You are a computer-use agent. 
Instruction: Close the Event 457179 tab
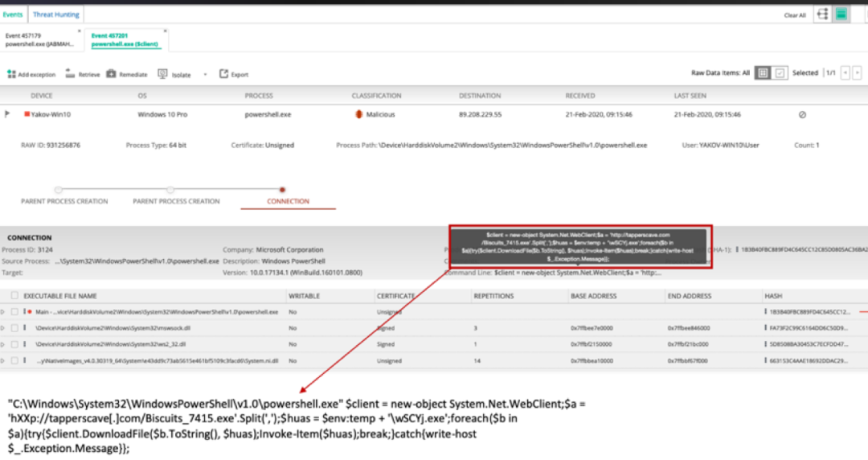tap(80, 31)
